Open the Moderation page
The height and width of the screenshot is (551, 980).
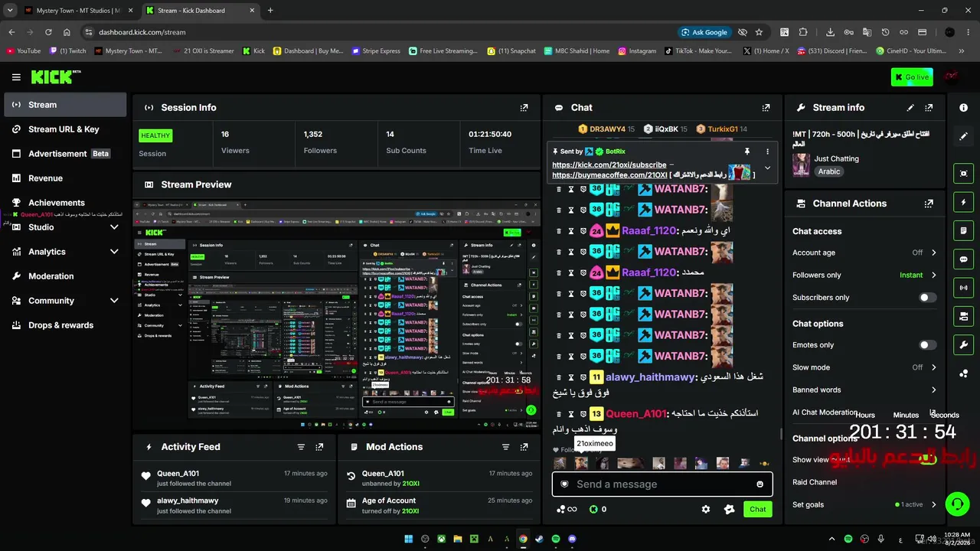65,276
